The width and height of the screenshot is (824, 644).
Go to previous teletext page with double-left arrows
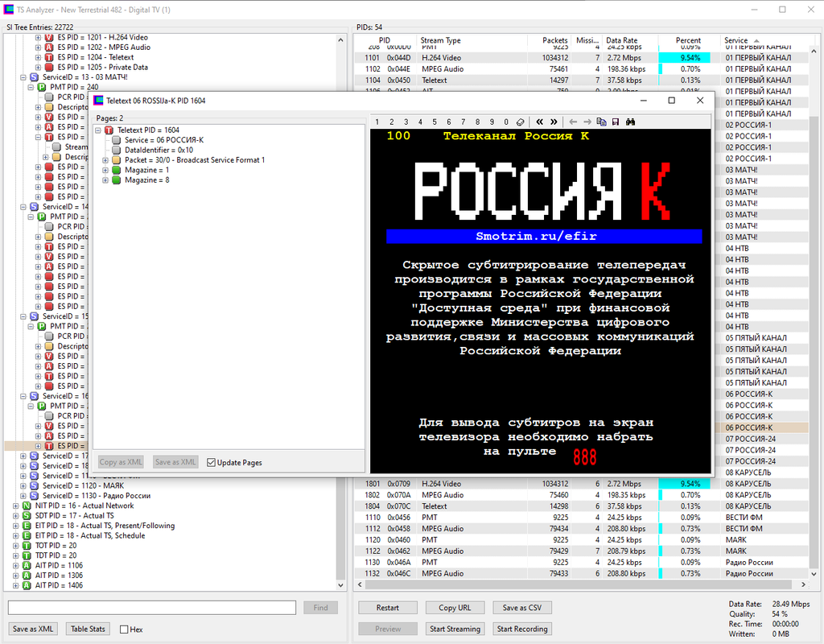pos(540,122)
